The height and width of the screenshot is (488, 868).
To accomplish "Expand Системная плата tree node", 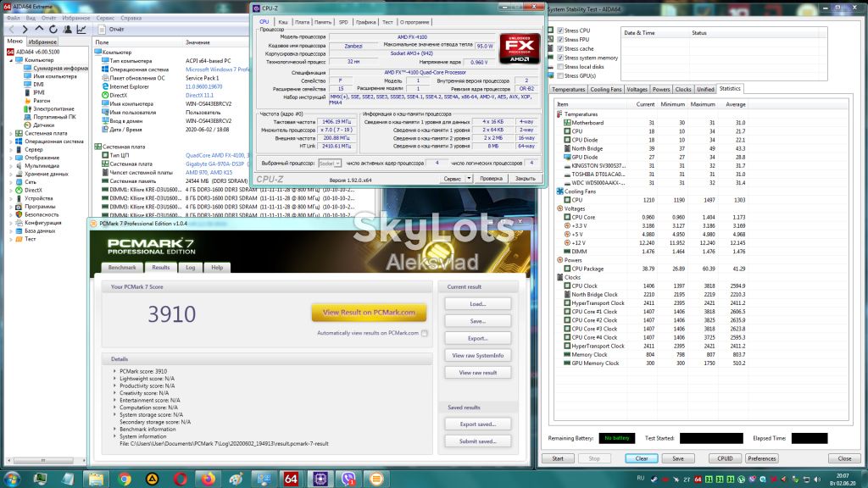I will (x=11, y=133).
